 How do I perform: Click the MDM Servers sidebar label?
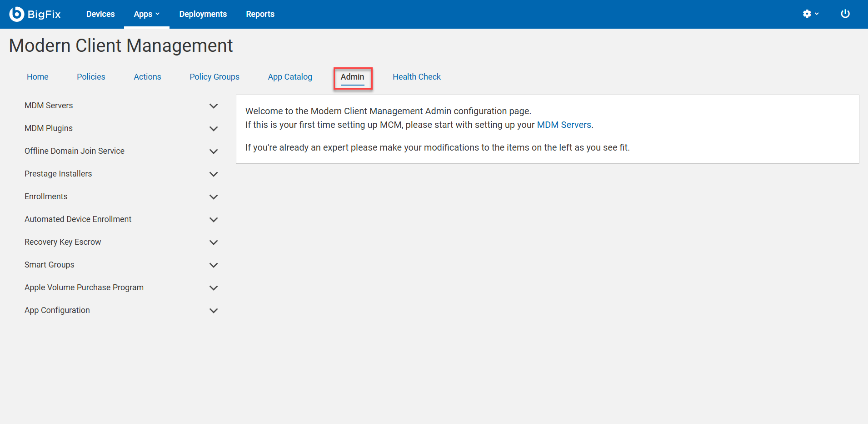click(49, 106)
